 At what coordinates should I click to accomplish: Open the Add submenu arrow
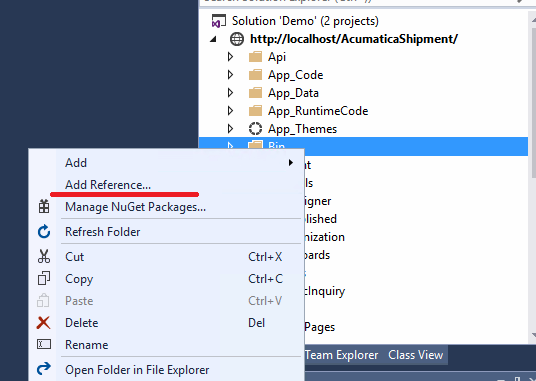click(x=291, y=163)
